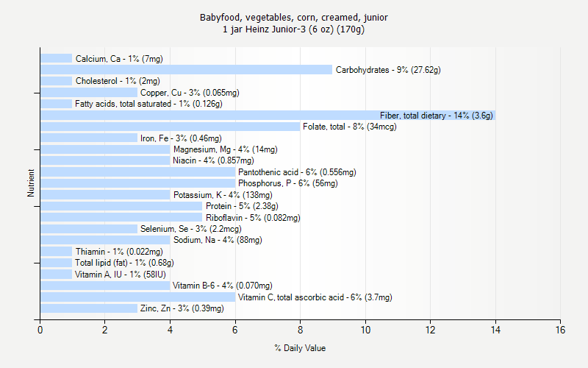The height and width of the screenshot is (368, 588).
Task: Click the x-axis tick label '14'
Action: 495,330
